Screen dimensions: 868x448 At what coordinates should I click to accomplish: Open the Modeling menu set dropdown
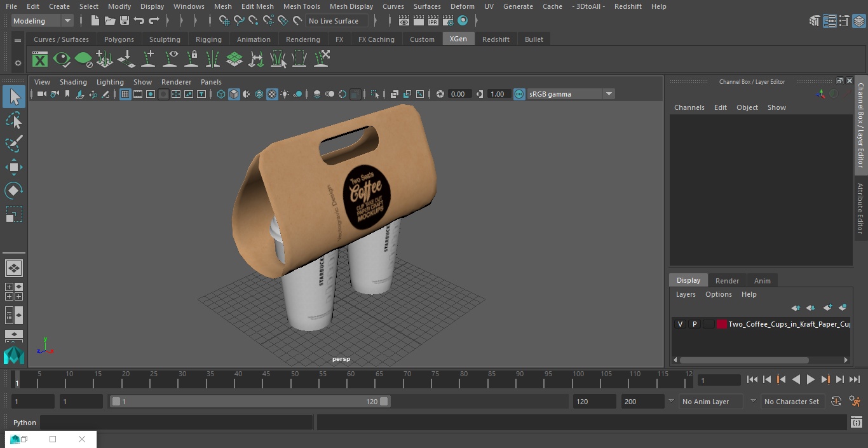click(43, 21)
